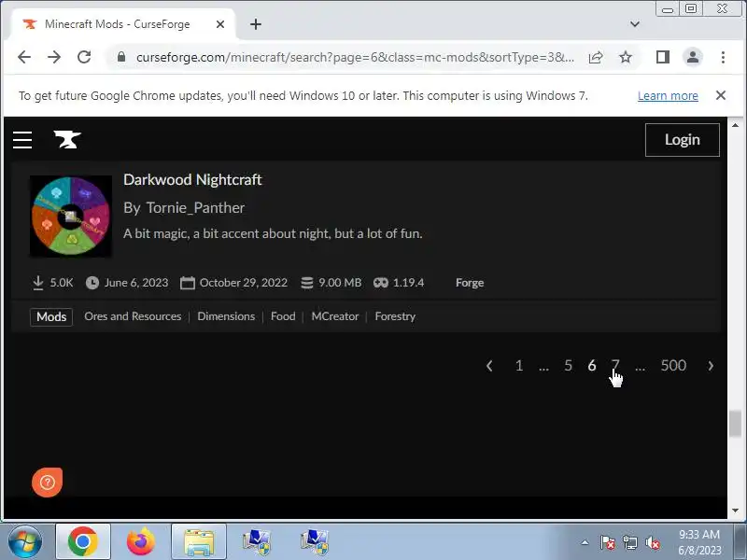Open Chrome profile avatar menu

coord(693,57)
